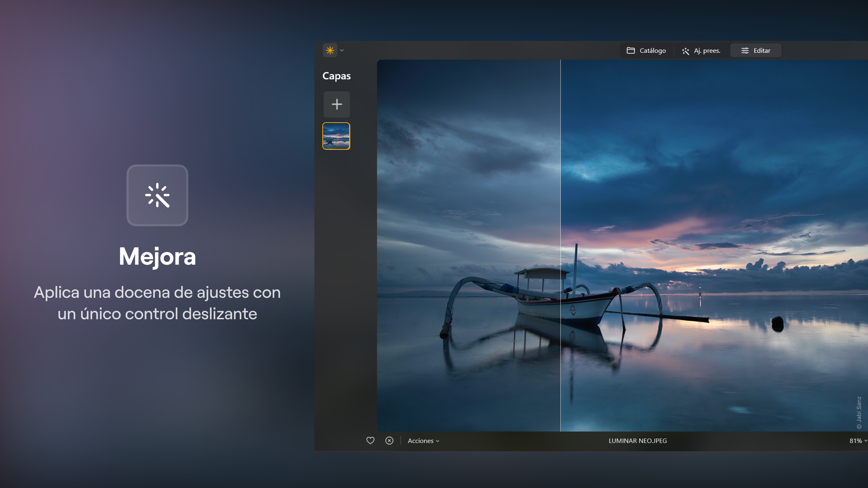The image size is (868, 488).
Task: Reject the photo with the circled X icon
Action: pyautogui.click(x=389, y=441)
